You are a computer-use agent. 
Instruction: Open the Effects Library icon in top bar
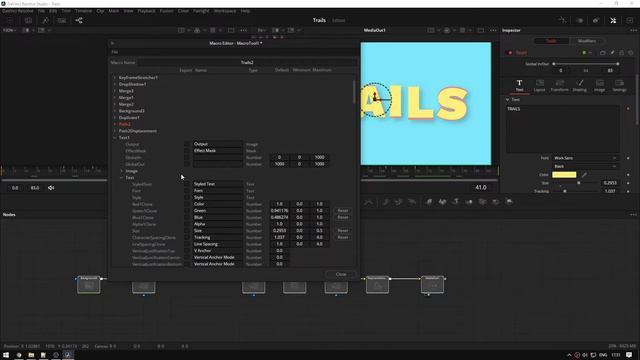click(45, 20)
